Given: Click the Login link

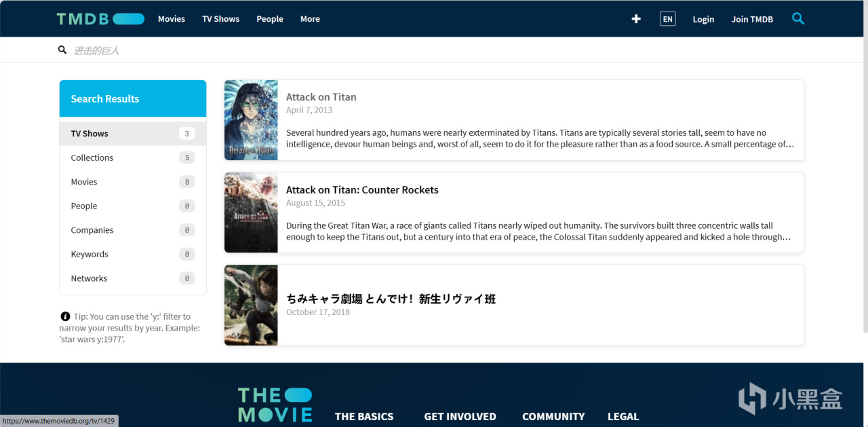Looking at the screenshot, I should pyautogui.click(x=703, y=19).
